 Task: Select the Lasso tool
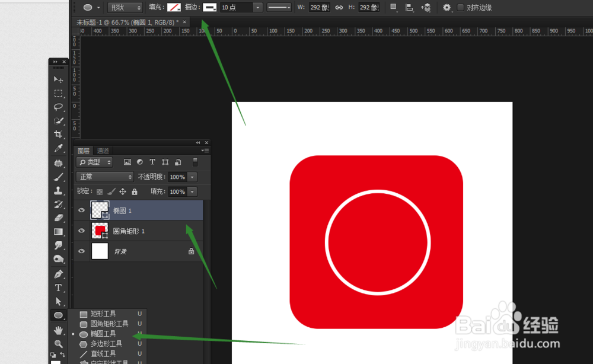(58, 107)
